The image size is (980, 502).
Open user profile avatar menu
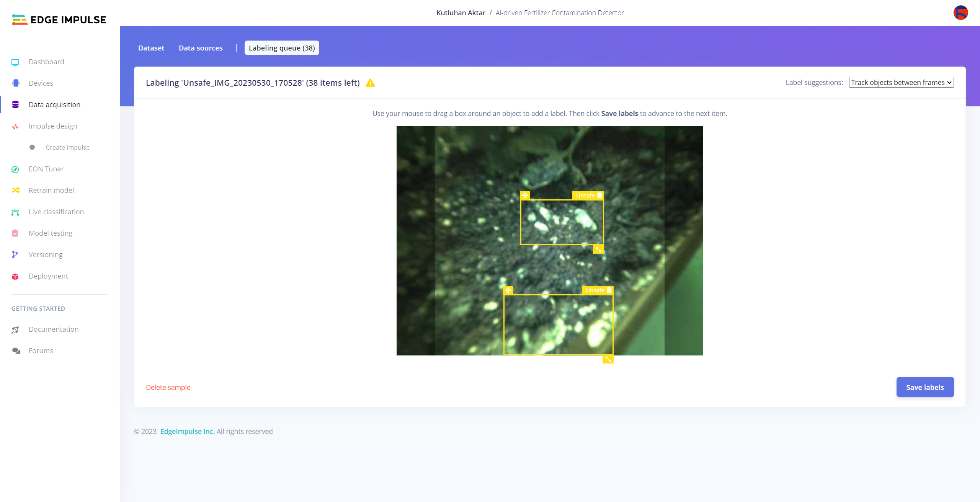(x=960, y=13)
